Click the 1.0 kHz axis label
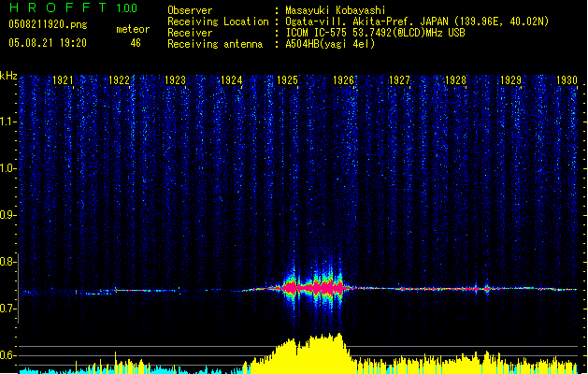This screenshot has height=374, width=588. [x=7, y=168]
